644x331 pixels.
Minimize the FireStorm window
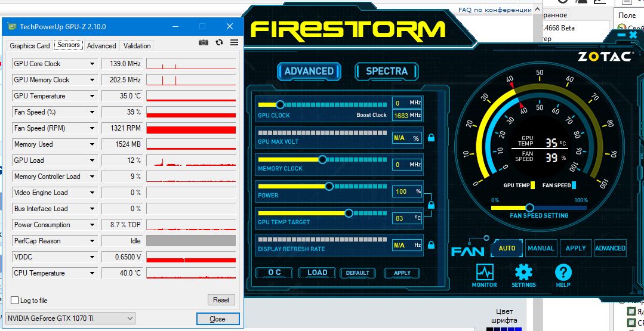(x=621, y=35)
